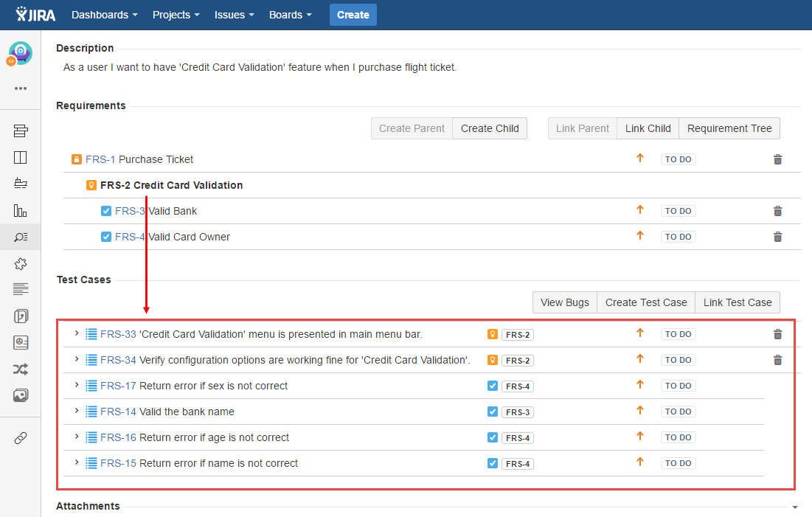The height and width of the screenshot is (517, 812).
Task: Open the shuffle arrows icon in sidebar
Action: (x=21, y=369)
